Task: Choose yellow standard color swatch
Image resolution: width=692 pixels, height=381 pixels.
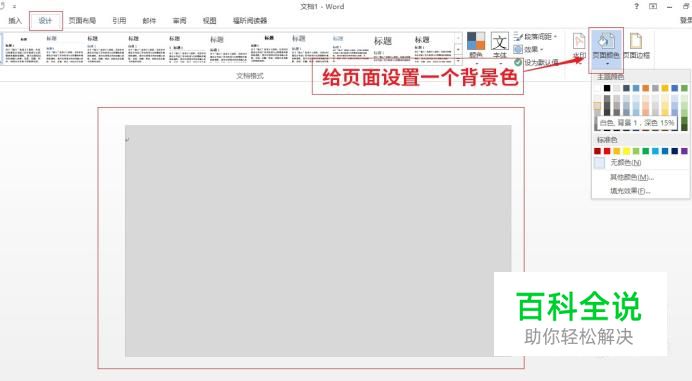Action: tap(626, 151)
